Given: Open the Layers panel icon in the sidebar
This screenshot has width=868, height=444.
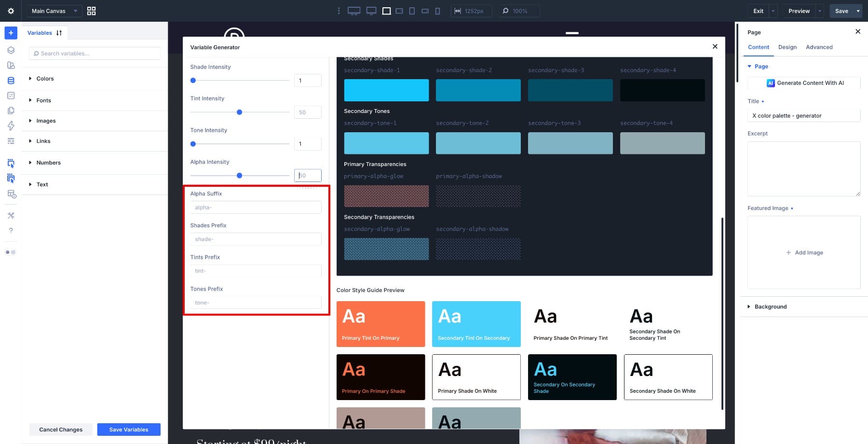Looking at the screenshot, I should [11, 50].
